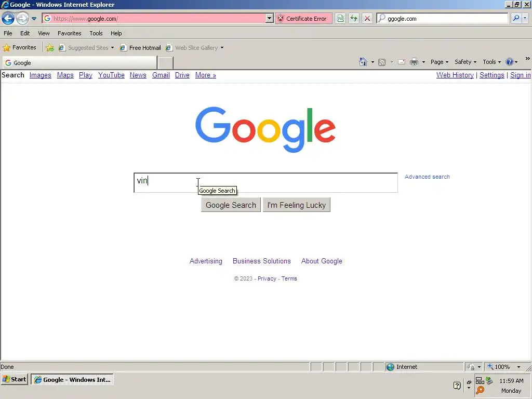Open the Page command bar menu
532x399 pixels.
click(x=440, y=62)
